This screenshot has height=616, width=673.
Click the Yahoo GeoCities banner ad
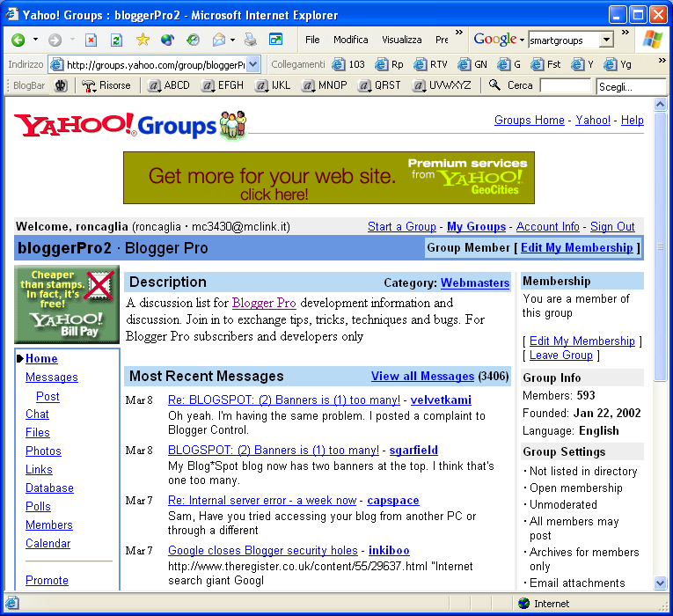tap(329, 178)
